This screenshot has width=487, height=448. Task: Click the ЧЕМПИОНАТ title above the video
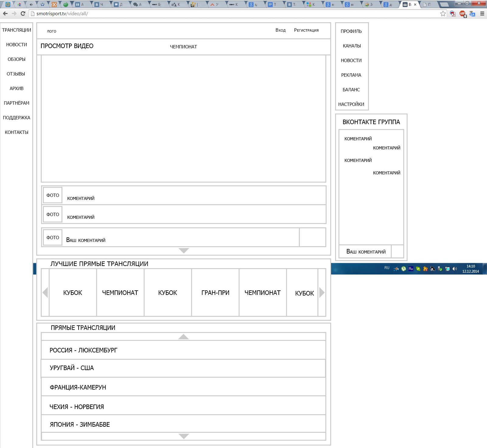184,47
